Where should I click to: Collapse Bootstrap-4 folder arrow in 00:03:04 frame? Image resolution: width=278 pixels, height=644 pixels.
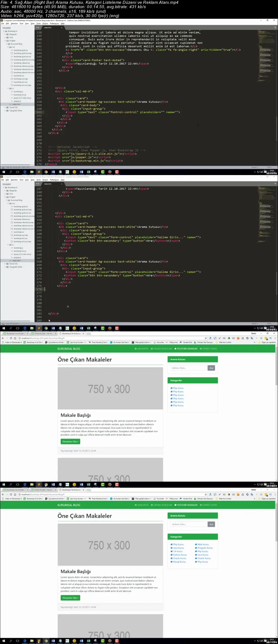pyautogui.click(x=4, y=31)
